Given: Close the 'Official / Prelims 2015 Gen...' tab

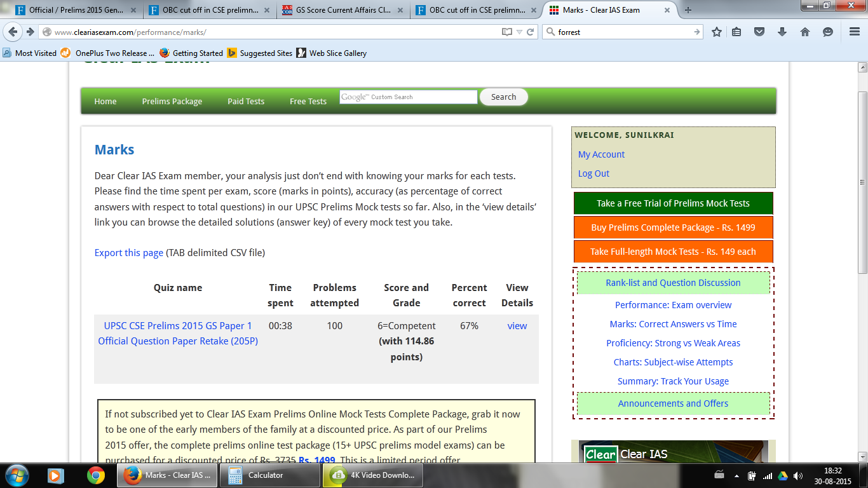Looking at the screenshot, I should click(135, 10).
